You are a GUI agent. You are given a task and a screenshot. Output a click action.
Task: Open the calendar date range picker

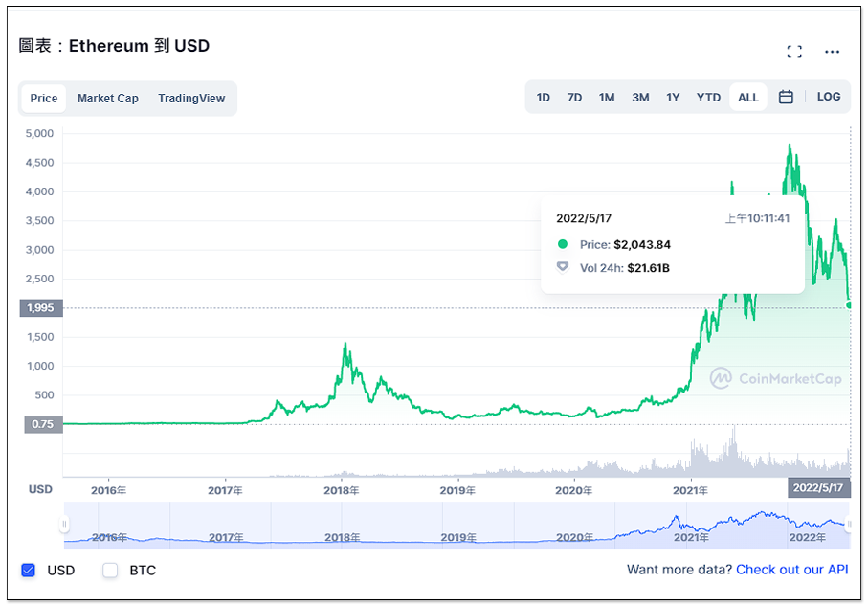786,98
